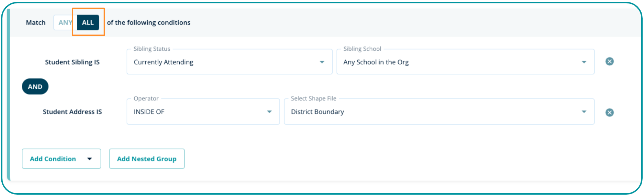
Task: Click the Add Condition caret arrow
Action: (x=89, y=159)
